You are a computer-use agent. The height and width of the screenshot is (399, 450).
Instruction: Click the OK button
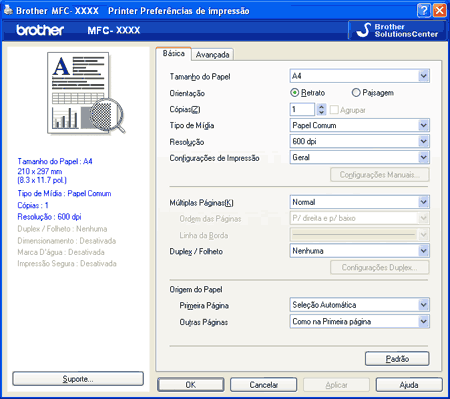(191, 385)
